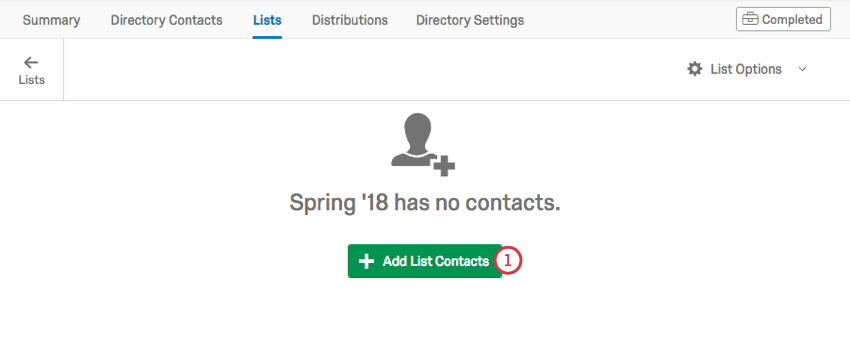Click the red numbered 1 marker

pyautogui.click(x=507, y=261)
